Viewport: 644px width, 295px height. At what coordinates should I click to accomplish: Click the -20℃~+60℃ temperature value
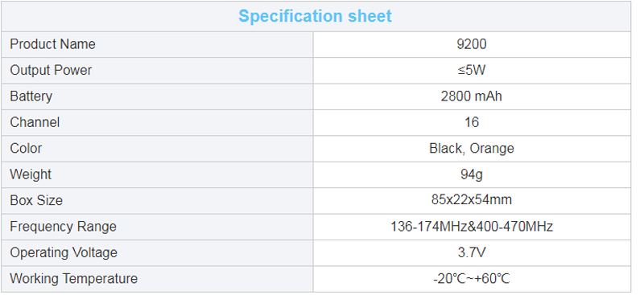[x=472, y=279]
